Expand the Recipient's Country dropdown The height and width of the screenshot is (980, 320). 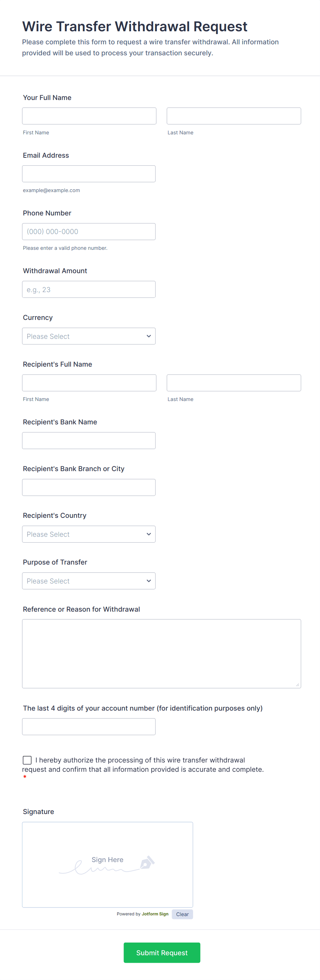[89, 534]
